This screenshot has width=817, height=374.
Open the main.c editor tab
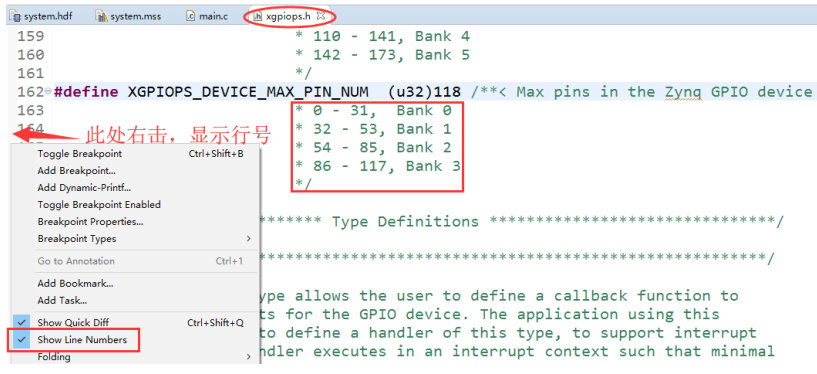(207, 16)
